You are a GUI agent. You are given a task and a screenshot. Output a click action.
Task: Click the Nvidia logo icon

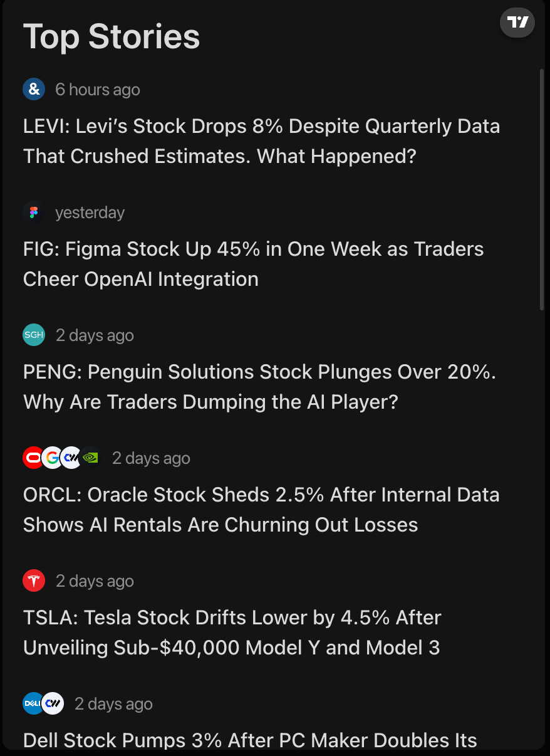coord(91,458)
